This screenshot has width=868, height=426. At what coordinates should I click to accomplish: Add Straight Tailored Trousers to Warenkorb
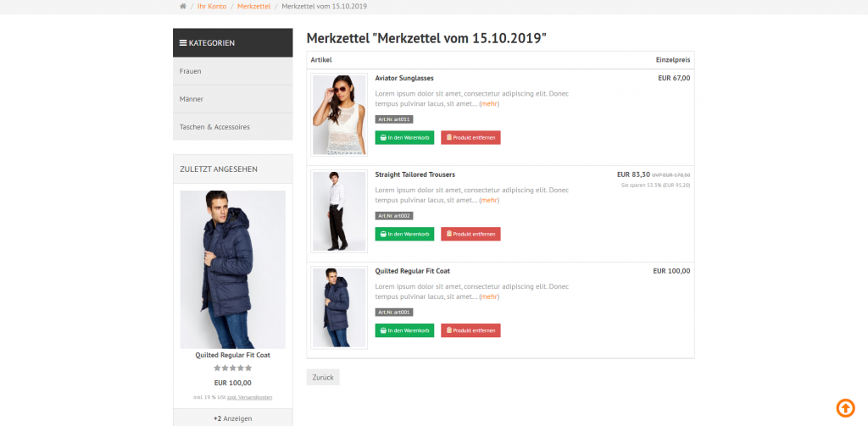tap(404, 234)
